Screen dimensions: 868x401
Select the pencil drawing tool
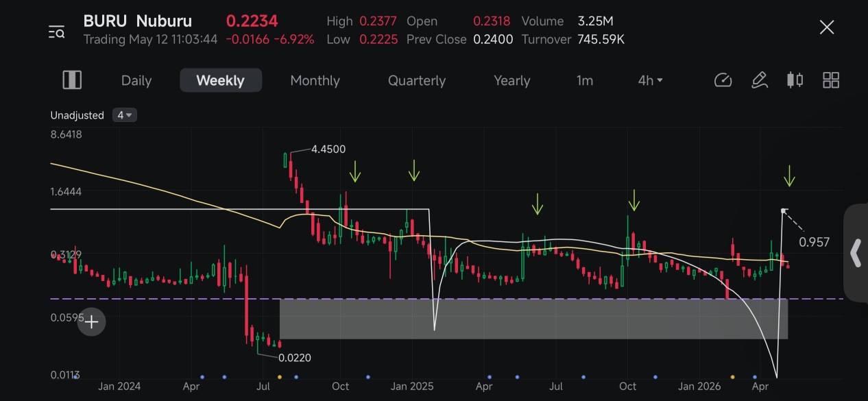click(x=759, y=80)
